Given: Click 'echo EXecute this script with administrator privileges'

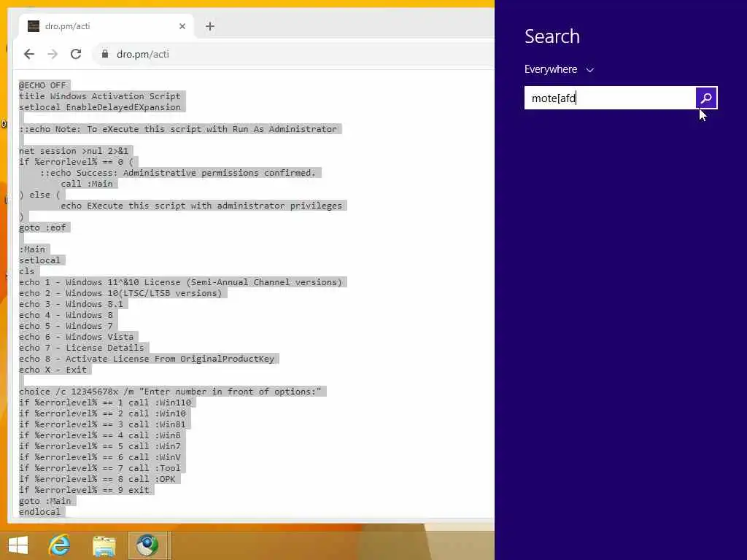Looking at the screenshot, I should point(201,206).
